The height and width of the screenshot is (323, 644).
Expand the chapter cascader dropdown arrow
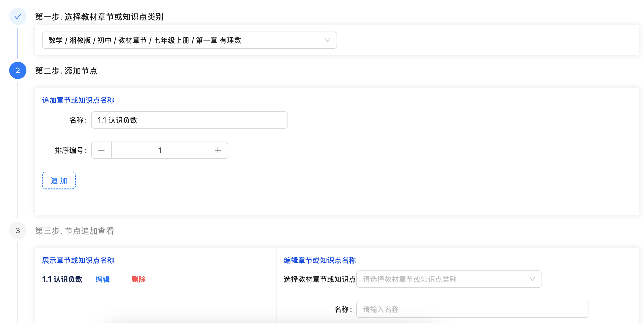pyautogui.click(x=327, y=40)
